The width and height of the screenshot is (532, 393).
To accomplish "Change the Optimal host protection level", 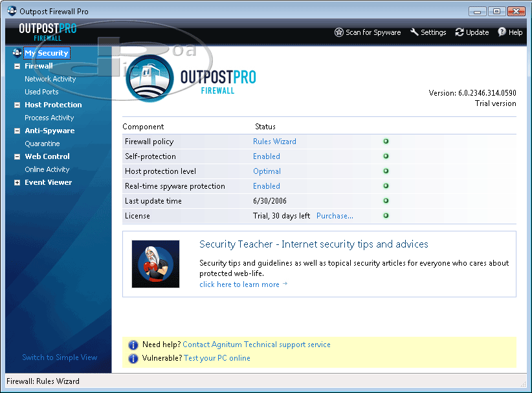I will 267,171.
